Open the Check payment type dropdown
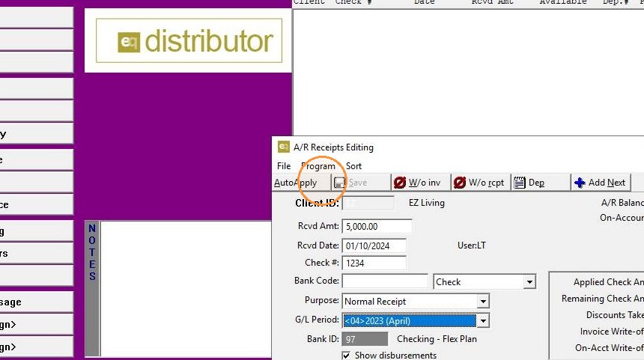 (530, 282)
